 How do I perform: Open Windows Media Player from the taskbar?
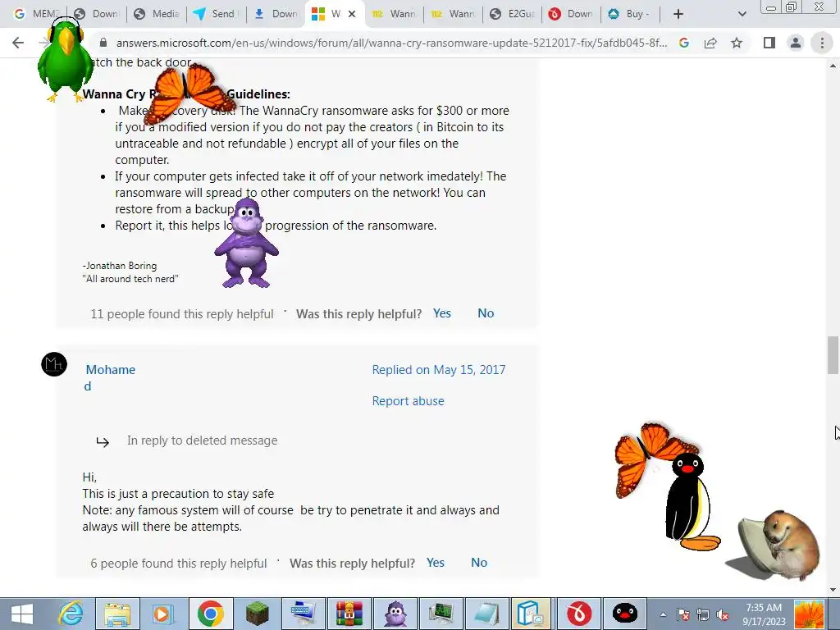coord(164,614)
